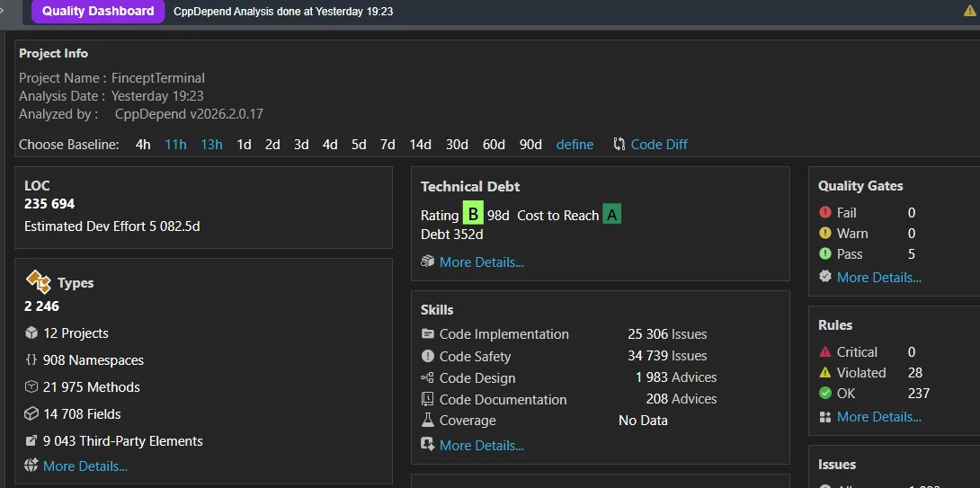Image resolution: width=980 pixels, height=488 pixels.
Task: Click the 25 306 Issues value
Action: 667,334
